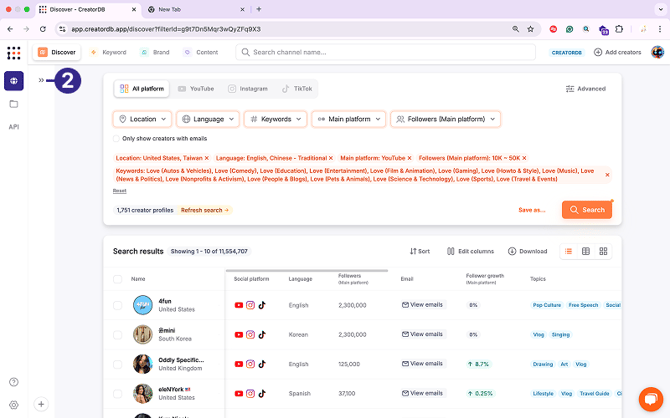Check the 4fun row checkbox
The width and height of the screenshot is (670, 418).
coord(118,305)
